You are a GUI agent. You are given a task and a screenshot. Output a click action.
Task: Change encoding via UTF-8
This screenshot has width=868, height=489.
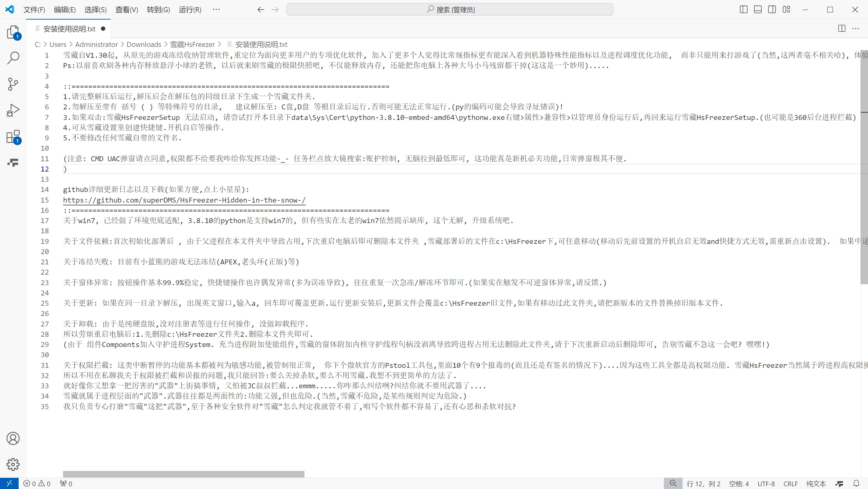(766, 484)
